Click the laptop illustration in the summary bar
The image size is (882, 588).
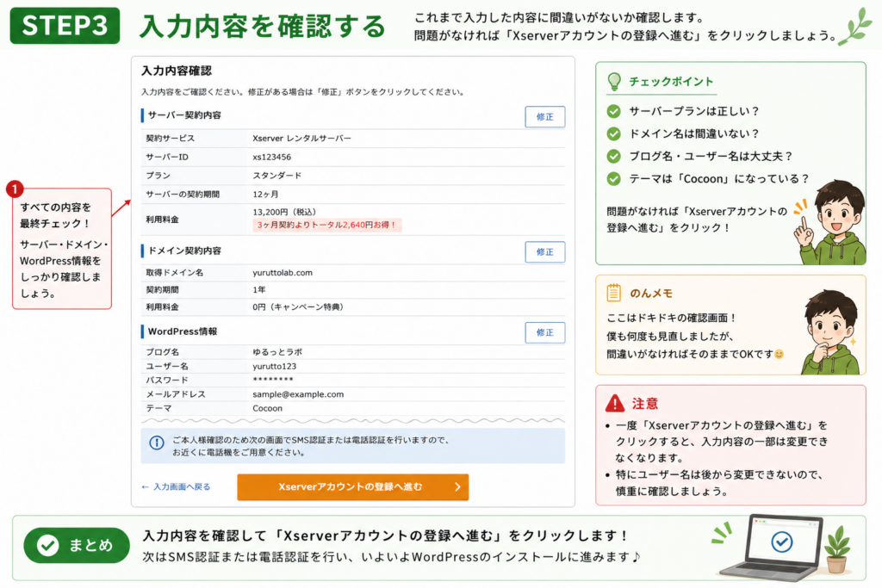point(772,547)
